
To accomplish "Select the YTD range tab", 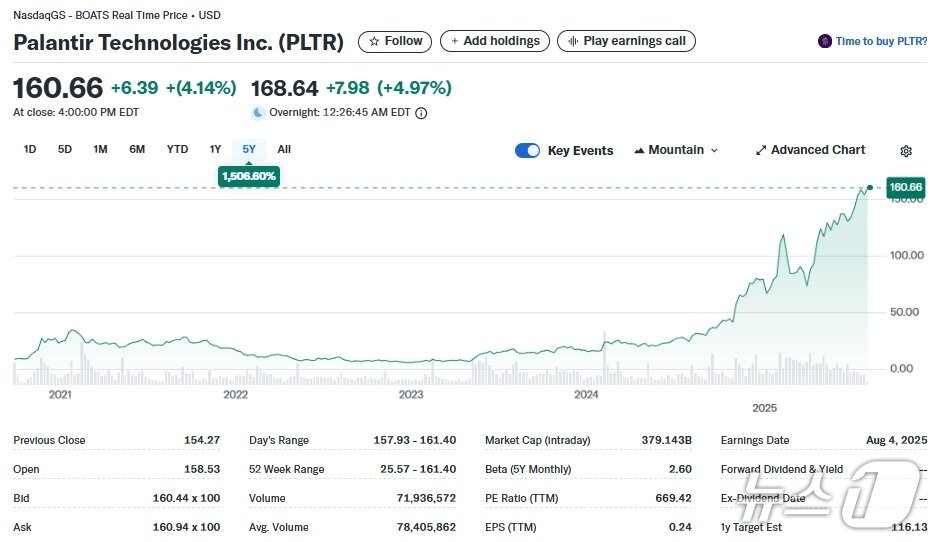I will [177, 149].
